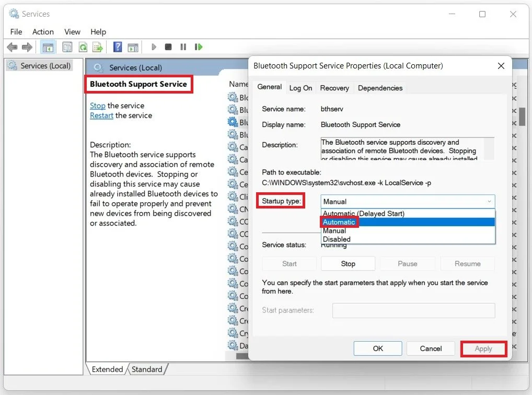
Task: Choose Manual in the dropdown list
Action: pyautogui.click(x=408, y=230)
